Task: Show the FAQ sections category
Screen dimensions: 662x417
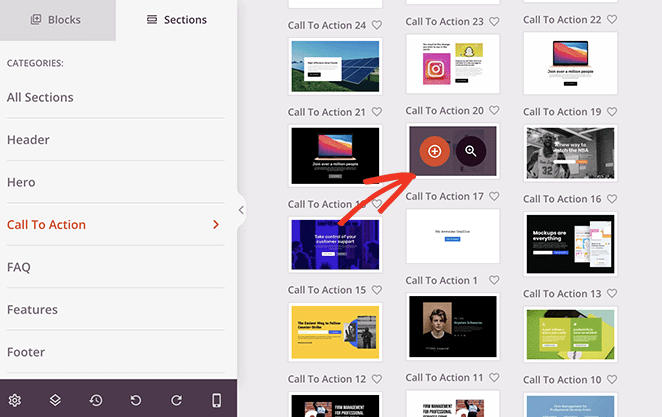Action: pos(19,267)
